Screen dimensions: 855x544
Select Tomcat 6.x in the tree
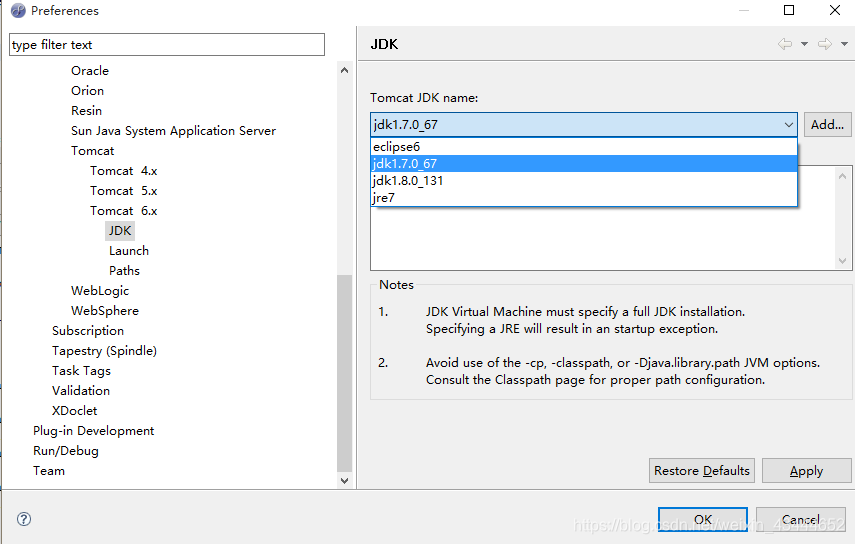[x=124, y=211]
